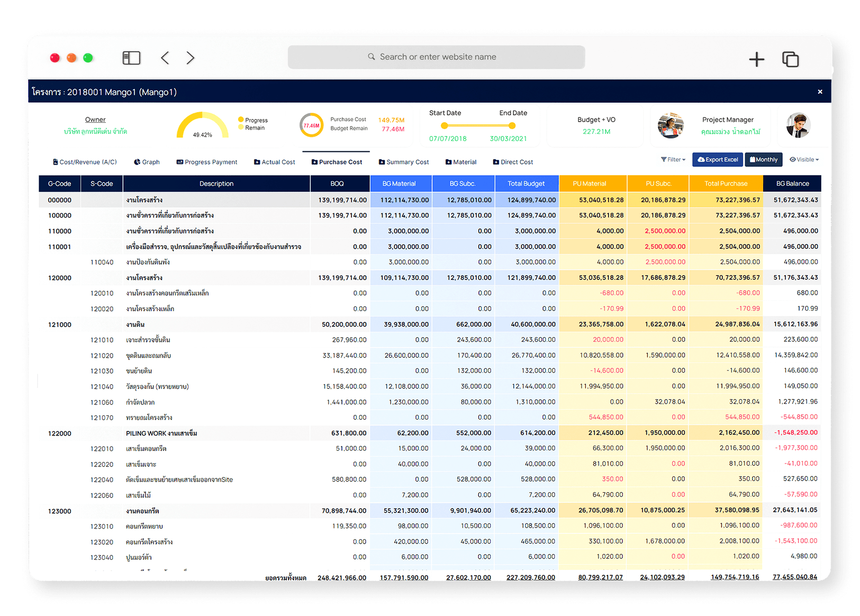
Task: Click the Owner link
Action: click(95, 120)
